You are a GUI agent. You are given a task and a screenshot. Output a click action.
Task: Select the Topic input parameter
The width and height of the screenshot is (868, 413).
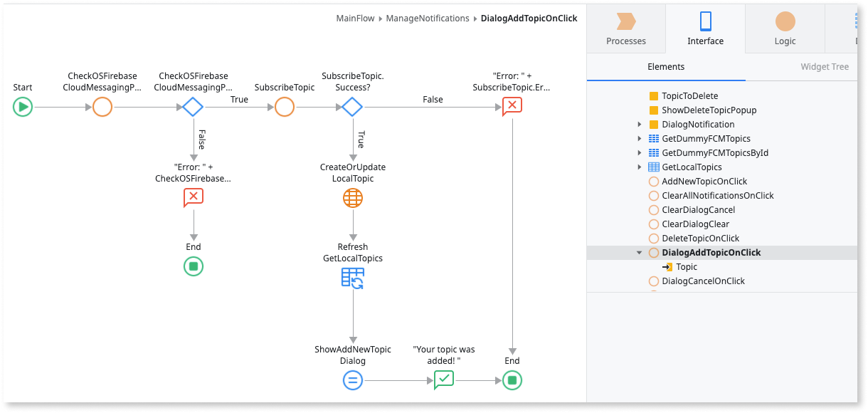pyautogui.click(x=686, y=267)
